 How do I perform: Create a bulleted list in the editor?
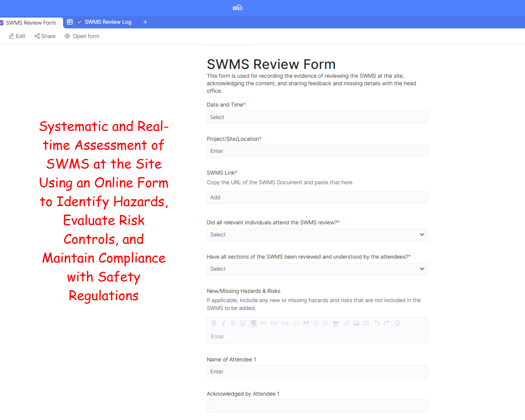315,323
